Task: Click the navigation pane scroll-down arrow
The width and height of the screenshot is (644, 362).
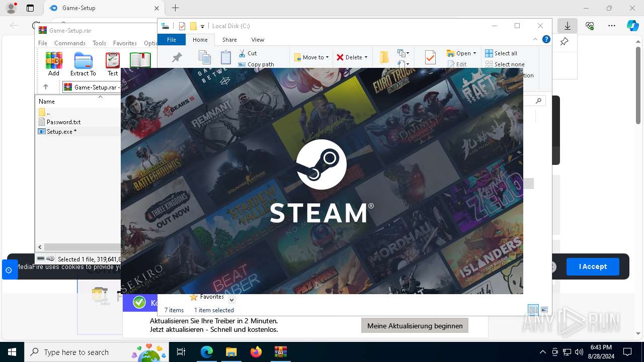Action: [231, 300]
